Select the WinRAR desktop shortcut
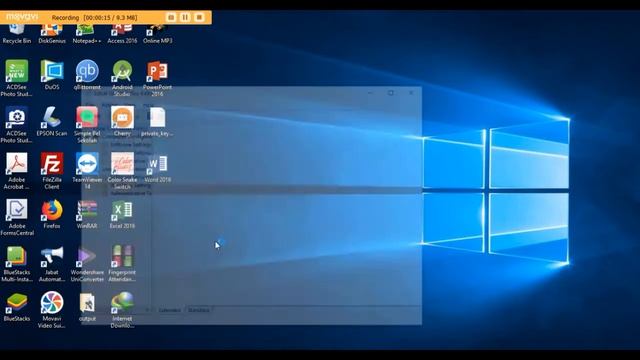This screenshot has width=640, height=360. pos(87,214)
